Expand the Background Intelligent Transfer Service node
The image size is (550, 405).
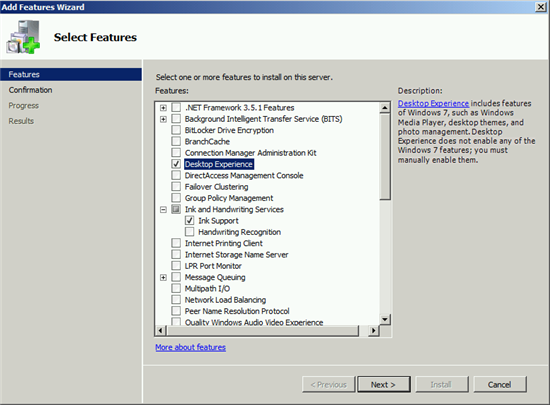(163, 119)
